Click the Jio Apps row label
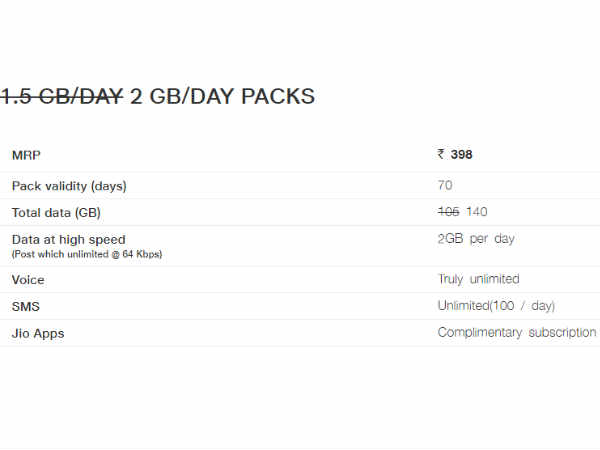This screenshot has width=600, height=450. pyautogui.click(x=38, y=333)
